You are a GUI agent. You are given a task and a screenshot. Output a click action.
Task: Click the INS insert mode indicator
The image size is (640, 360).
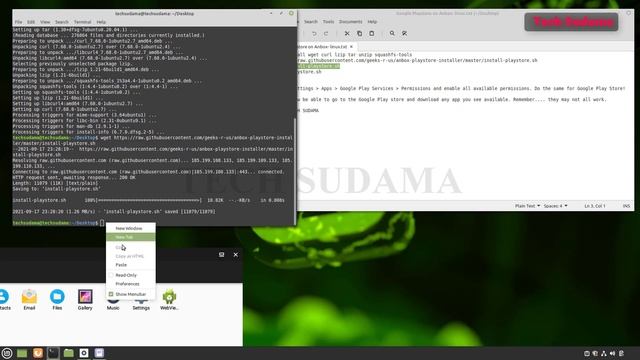pos(626,206)
